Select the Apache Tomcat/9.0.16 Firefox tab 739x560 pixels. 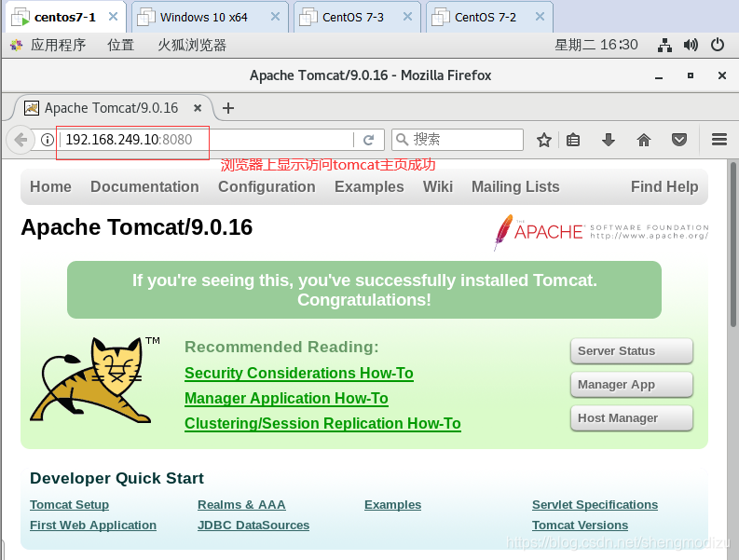point(111,108)
